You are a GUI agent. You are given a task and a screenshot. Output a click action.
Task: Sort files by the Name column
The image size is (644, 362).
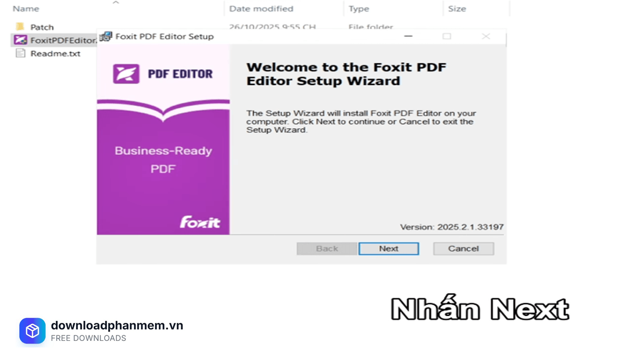[26, 9]
